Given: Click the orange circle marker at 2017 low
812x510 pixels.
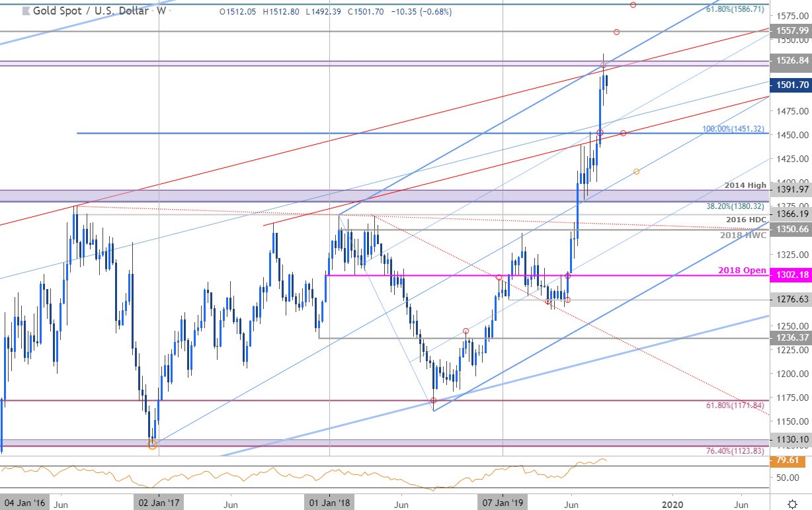Looking at the screenshot, I should point(153,445).
